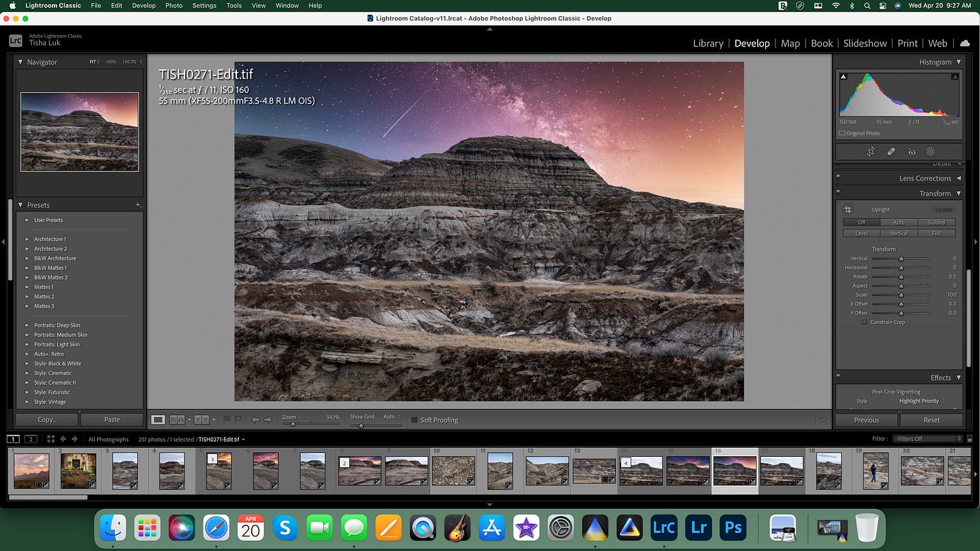Image resolution: width=980 pixels, height=551 pixels.
Task: Set Upright mode to Auto
Action: (x=899, y=223)
